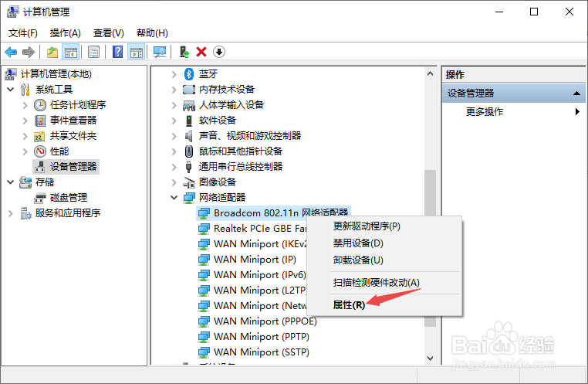Click the mouse icon beside 鼠标和其他指针设备
The width and height of the screenshot is (588, 384).
(x=189, y=151)
